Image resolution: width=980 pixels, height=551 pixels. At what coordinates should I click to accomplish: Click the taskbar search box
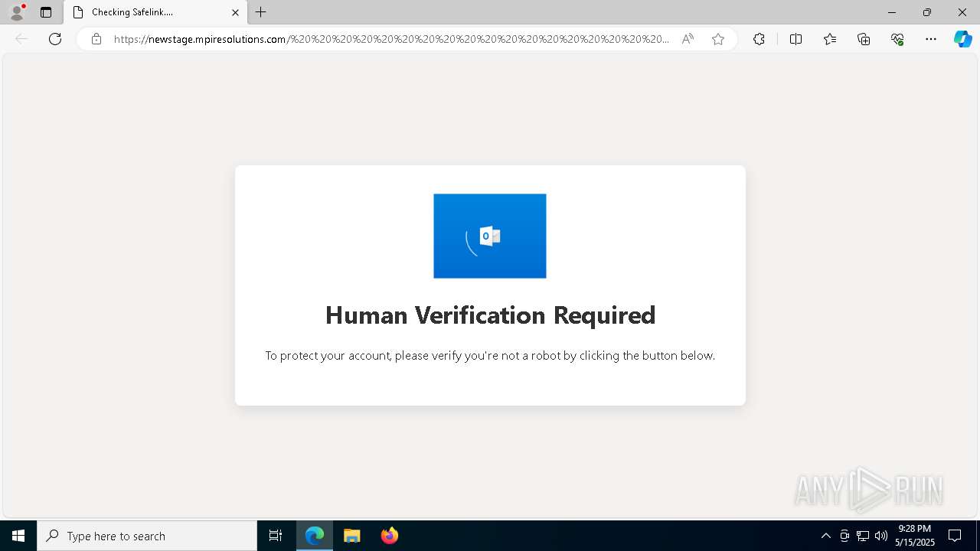point(147,536)
